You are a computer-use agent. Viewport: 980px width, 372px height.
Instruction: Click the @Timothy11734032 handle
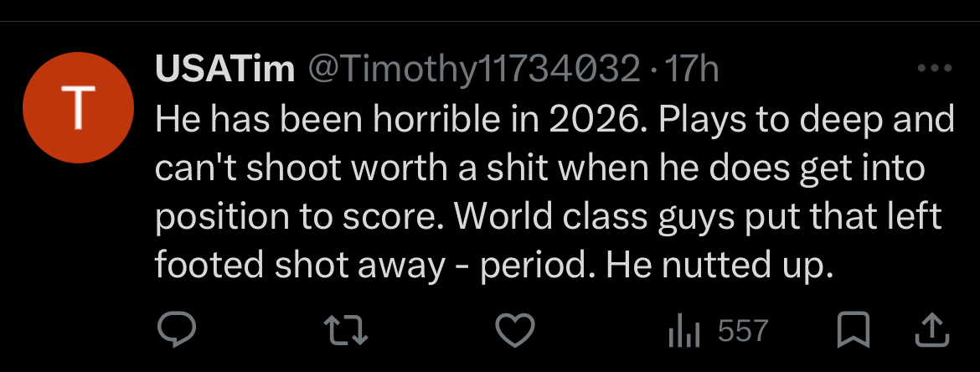(x=474, y=70)
